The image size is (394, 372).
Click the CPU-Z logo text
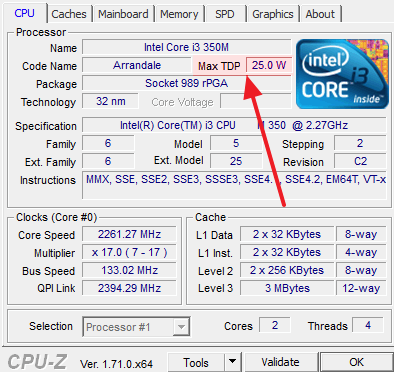pos(37,362)
